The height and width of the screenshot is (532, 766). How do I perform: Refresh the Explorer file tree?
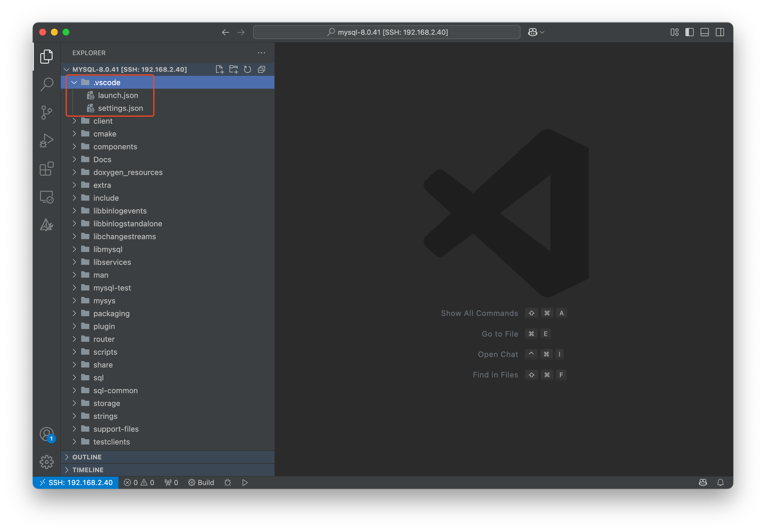pos(248,69)
